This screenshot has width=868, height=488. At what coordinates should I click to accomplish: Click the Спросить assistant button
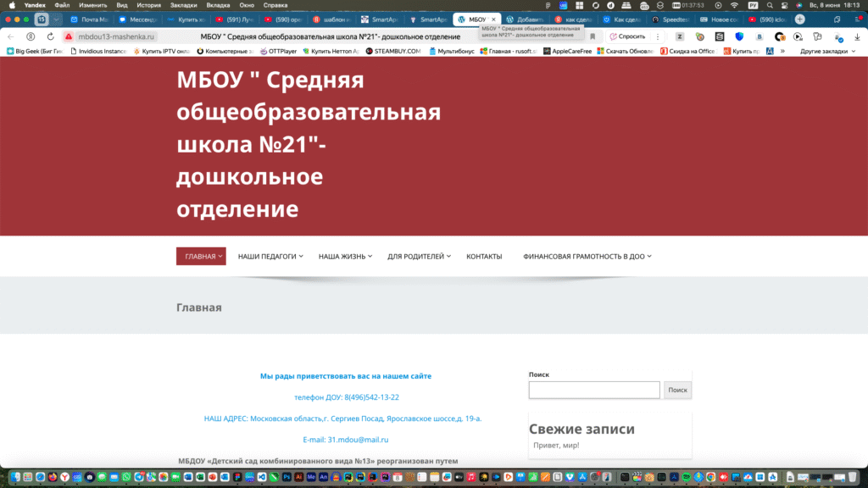coord(628,36)
